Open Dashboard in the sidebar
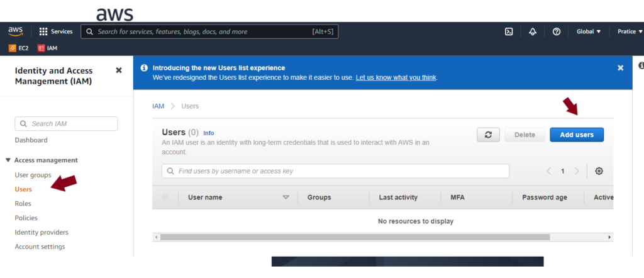The height and width of the screenshot is (278, 644). pyautogui.click(x=31, y=140)
